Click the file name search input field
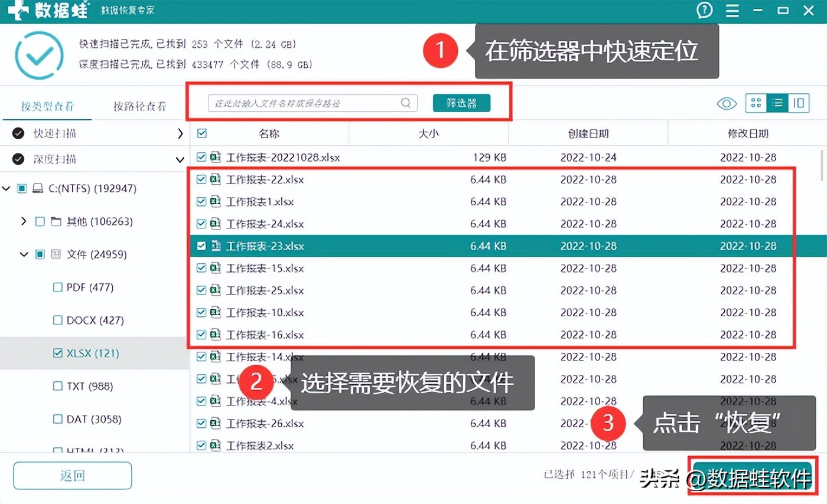Image resolution: width=827 pixels, height=504 pixels. pos(301,103)
